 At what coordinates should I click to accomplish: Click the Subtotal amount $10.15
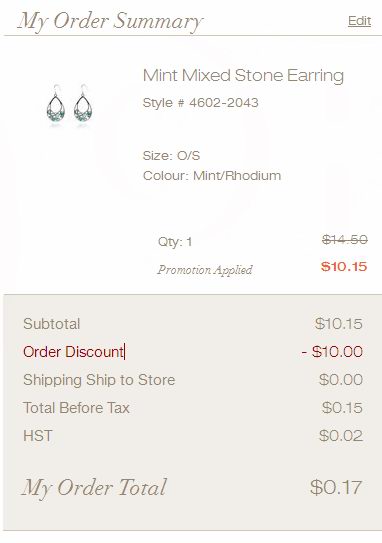tap(339, 324)
